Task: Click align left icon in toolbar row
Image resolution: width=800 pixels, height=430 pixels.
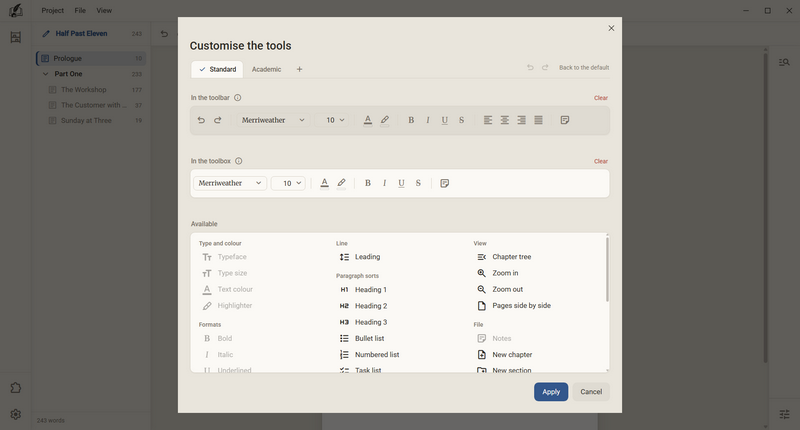Action: (488, 120)
